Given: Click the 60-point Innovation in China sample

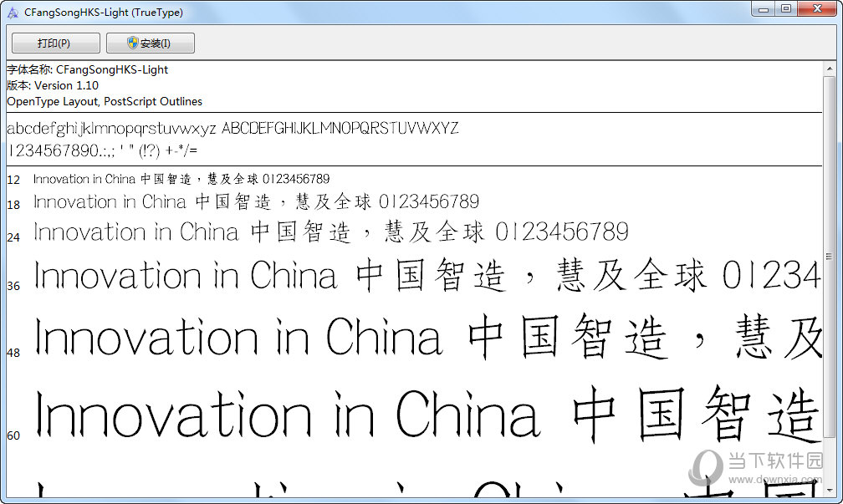Looking at the screenshot, I should [428, 414].
